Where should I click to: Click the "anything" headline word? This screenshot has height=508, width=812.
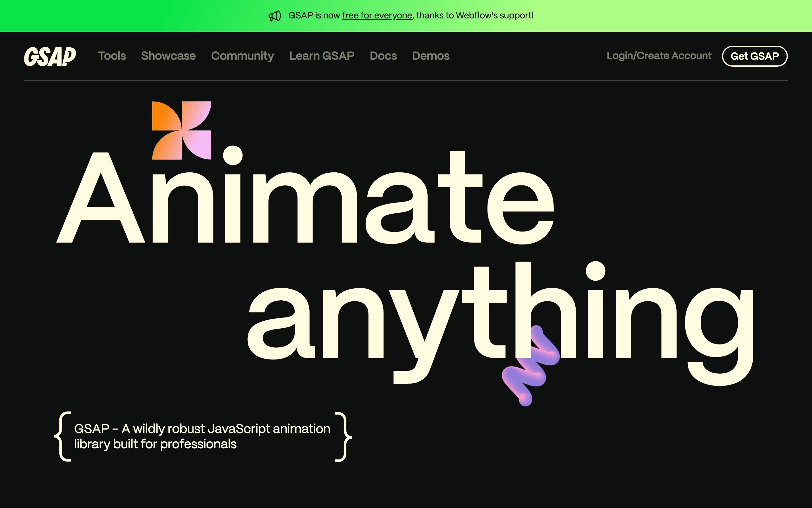pyautogui.click(x=501, y=323)
